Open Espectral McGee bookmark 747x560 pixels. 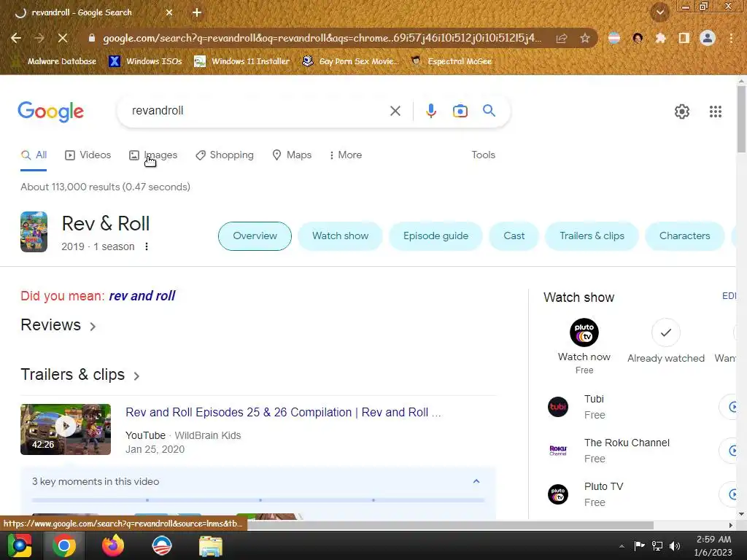(452, 61)
